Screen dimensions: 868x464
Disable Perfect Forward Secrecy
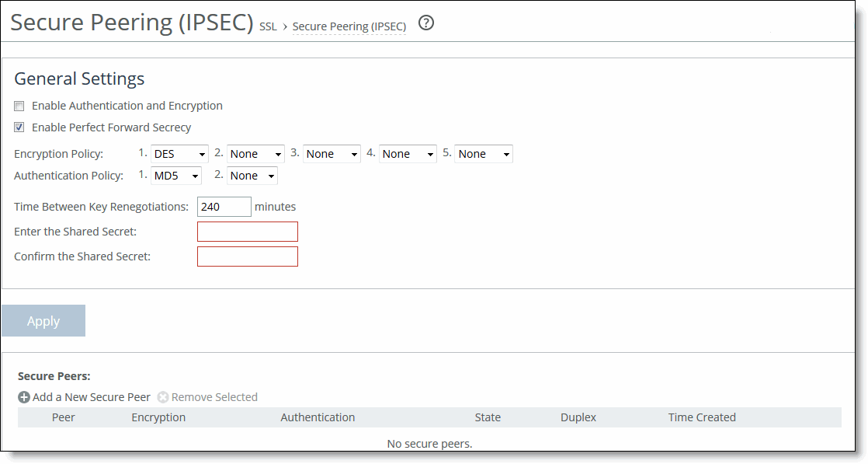pos(19,127)
